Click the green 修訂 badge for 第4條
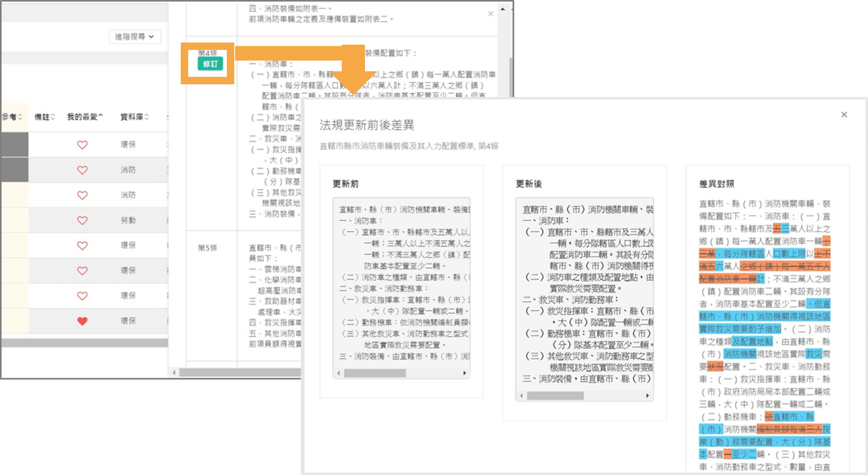 pyautogui.click(x=210, y=64)
